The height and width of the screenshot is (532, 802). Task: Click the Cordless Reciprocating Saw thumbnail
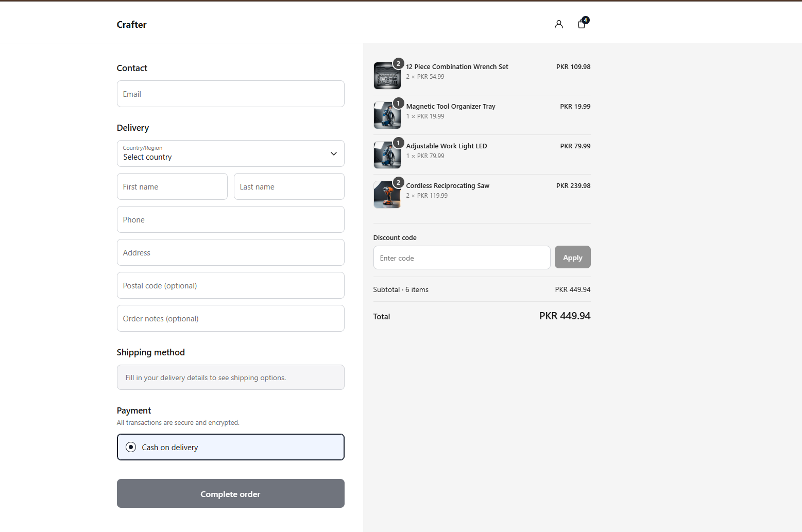tap(387, 195)
